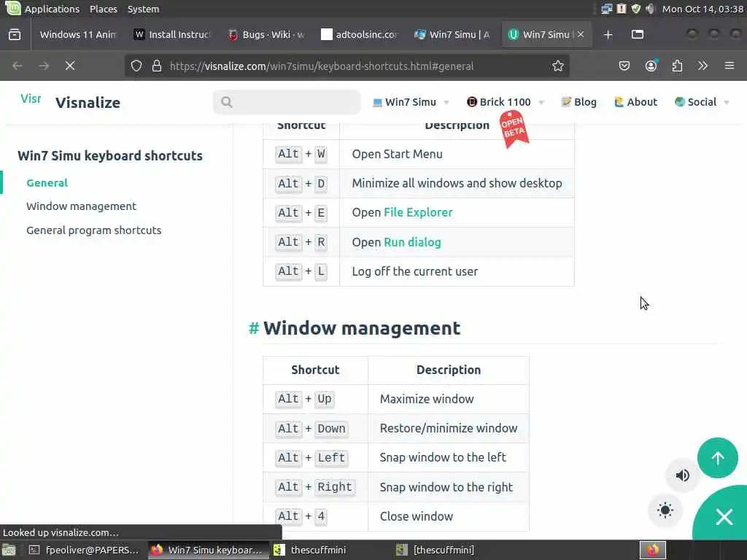The height and width of the screenshot is (560, 747).
Task: Click the show desktop taskbar button
Action: (x=9, y=550)
